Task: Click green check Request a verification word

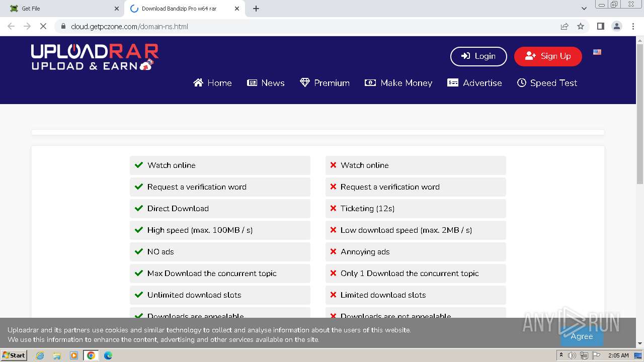Action: (220, 187)
